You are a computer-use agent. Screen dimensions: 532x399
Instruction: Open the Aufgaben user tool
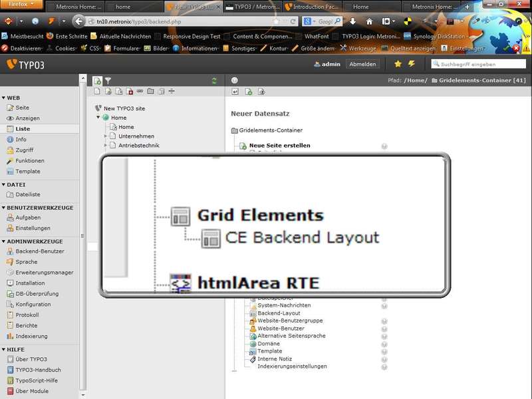24,217
